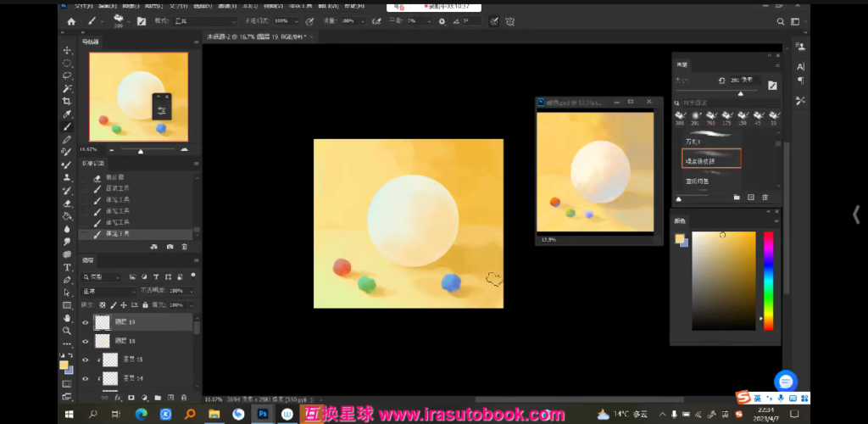The image size is (868, 424).
Task: Select the Elliptical Marquee tool
Action: coord(67,63)
